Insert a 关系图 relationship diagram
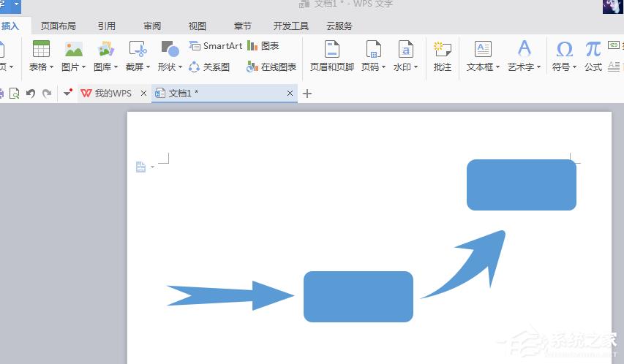Screen dimensions: 624x364 [x=209, y=67]
